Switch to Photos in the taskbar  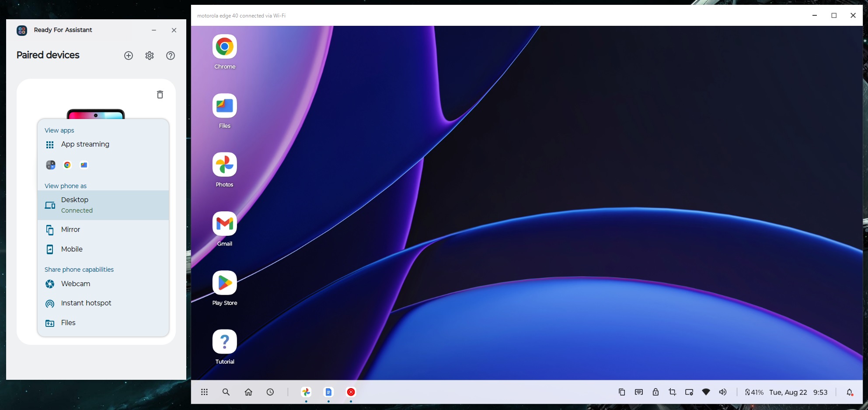point(306,392)
